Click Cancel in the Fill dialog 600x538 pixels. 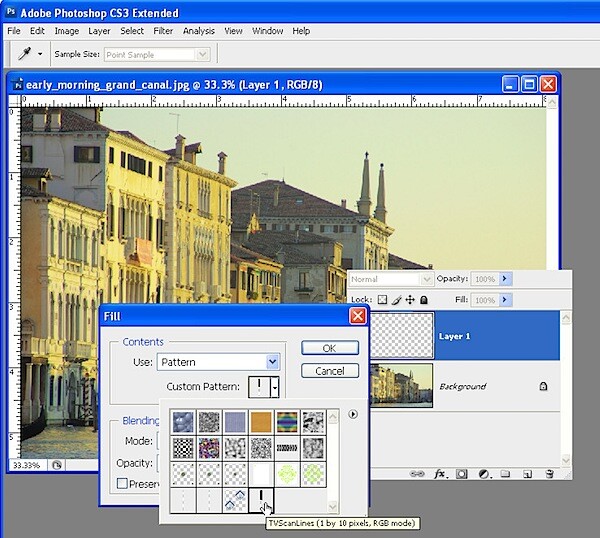pos(330,371)
